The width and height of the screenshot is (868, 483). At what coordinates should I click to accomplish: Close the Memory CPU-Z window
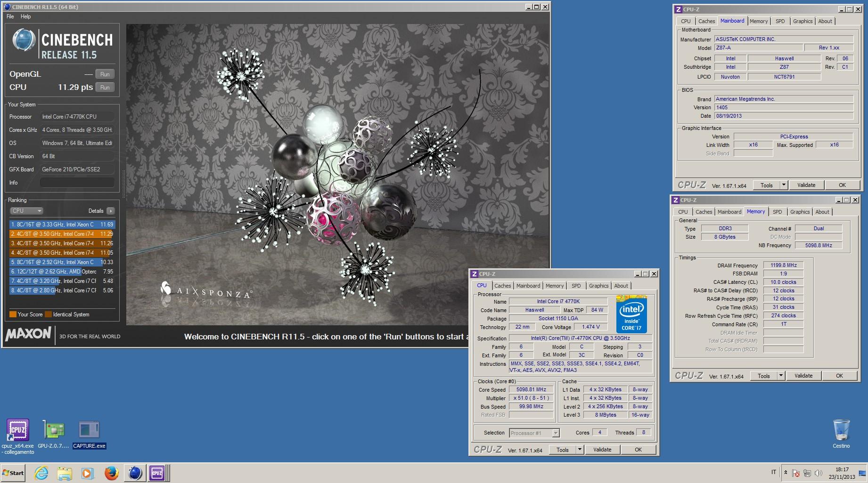click(854, 200)
